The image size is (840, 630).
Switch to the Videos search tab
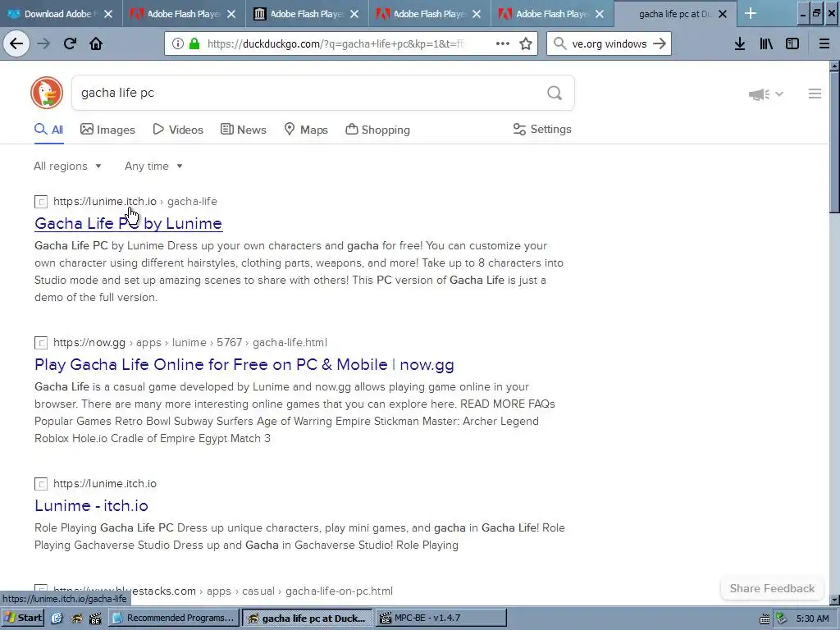point(178,130)
